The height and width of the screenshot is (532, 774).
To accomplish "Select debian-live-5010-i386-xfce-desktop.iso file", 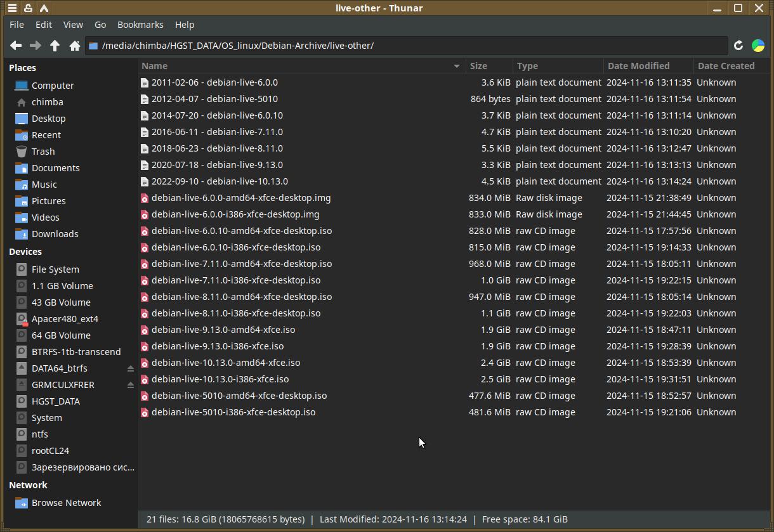I will pos(233,412).
